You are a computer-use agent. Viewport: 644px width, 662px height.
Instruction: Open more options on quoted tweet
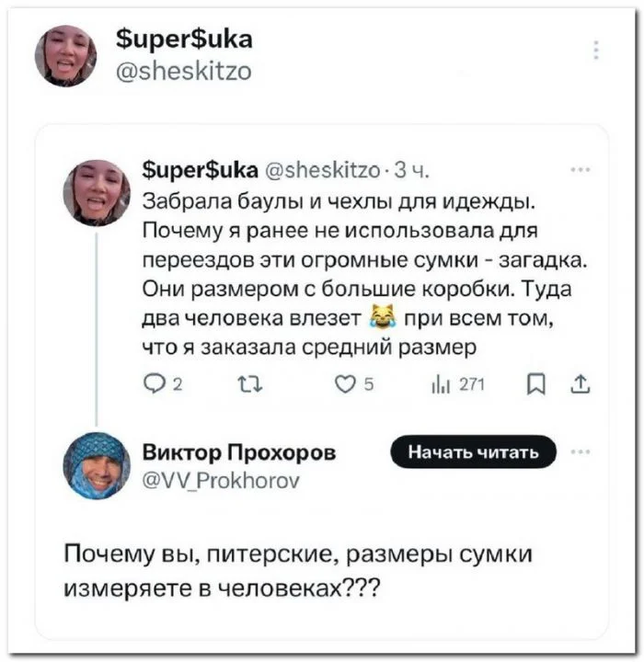coord(581,169)
